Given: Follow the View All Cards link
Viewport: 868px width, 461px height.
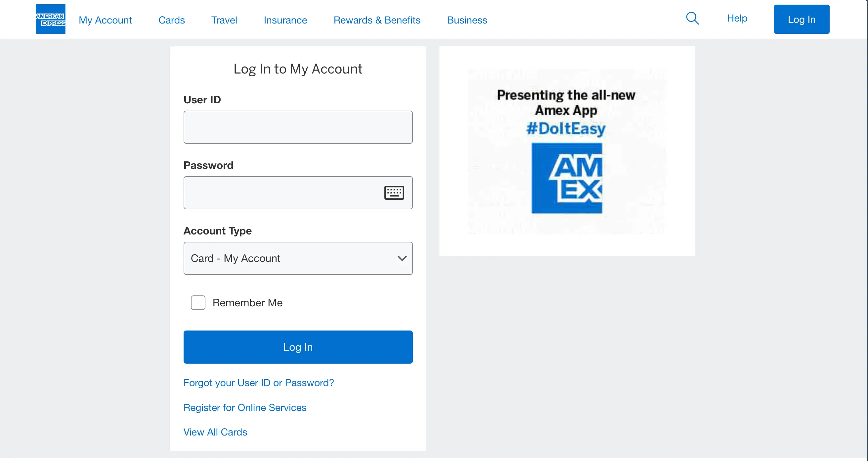Looking at the screenshot, I should coord(215,432).
